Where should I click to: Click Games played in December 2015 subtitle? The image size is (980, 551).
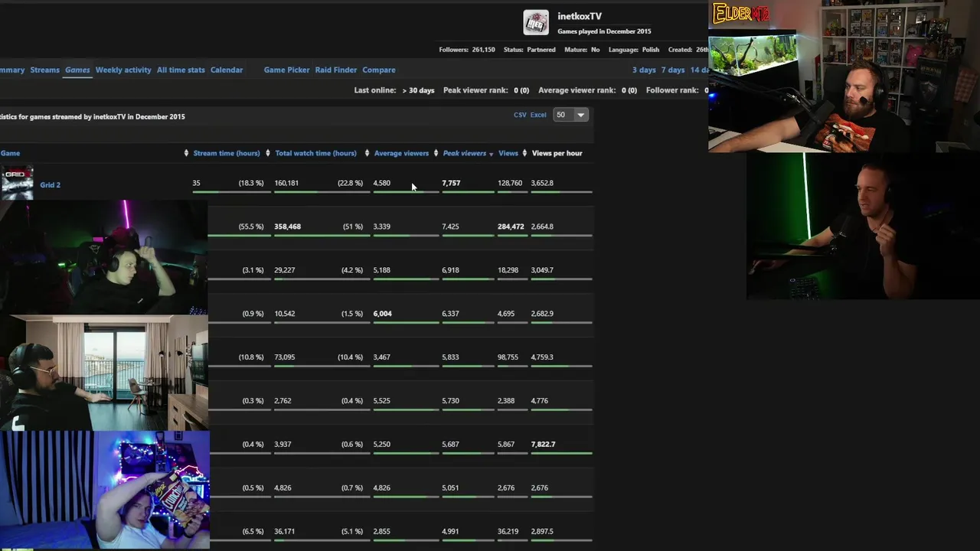604,31
